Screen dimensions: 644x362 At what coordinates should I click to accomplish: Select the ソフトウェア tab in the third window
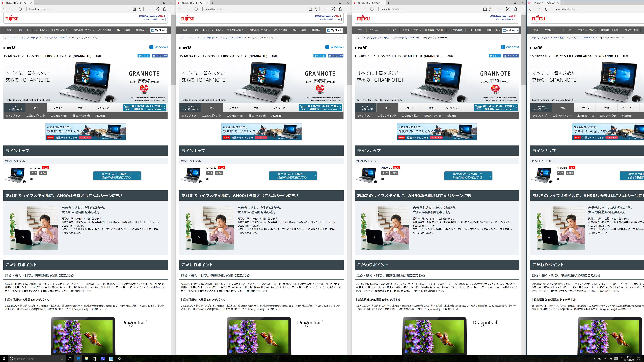(x=453, y=108)
